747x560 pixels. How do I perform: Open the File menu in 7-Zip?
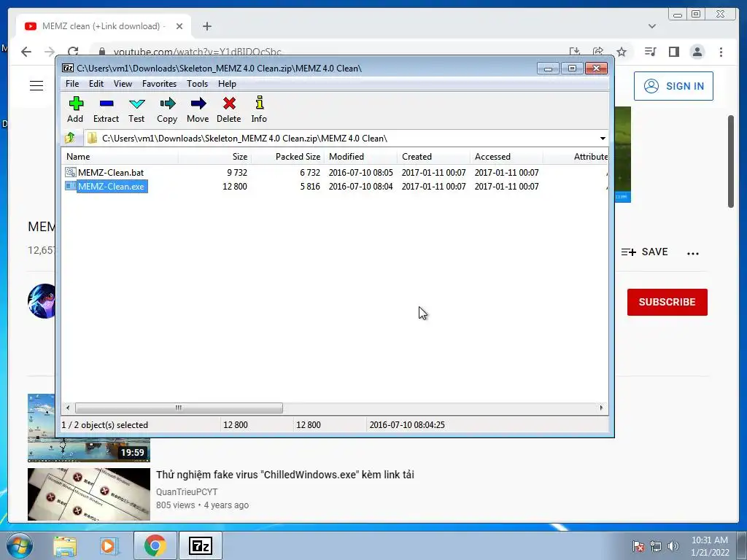tap(72, 84)
